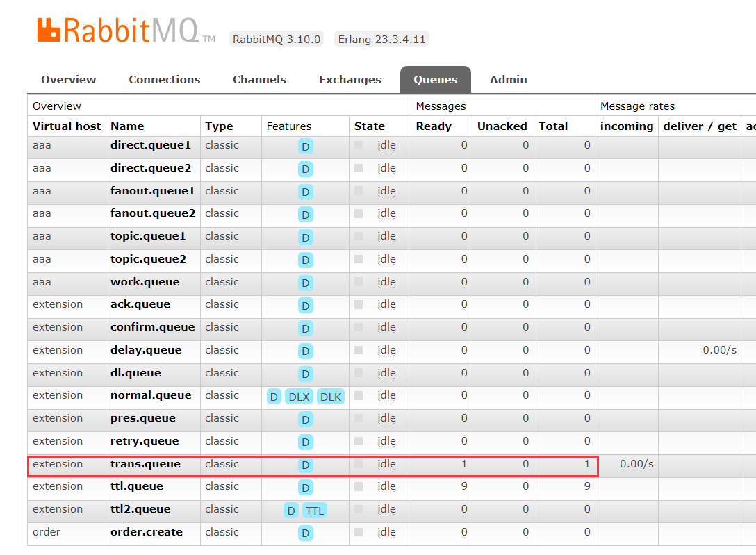Viewport: 756px width, 555px height.
Task: Sort queues by Name column header
Action: coord(127,126)
